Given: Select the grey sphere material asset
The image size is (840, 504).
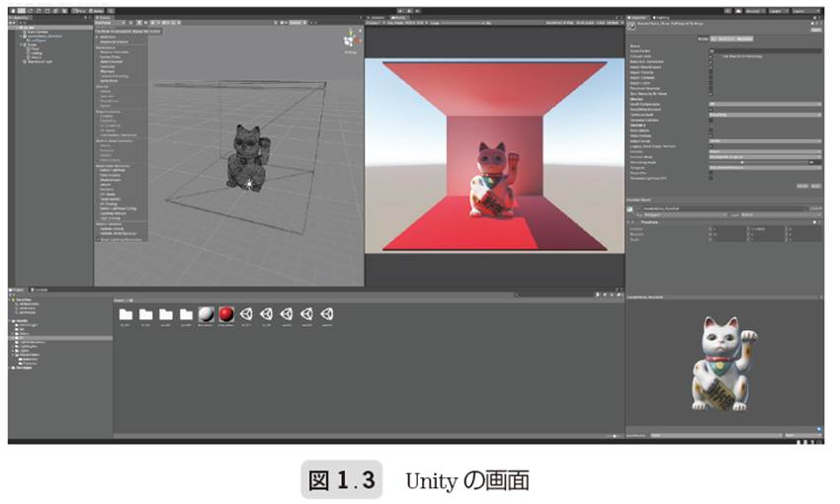Looking at the screenshot, I should point(206,313).
